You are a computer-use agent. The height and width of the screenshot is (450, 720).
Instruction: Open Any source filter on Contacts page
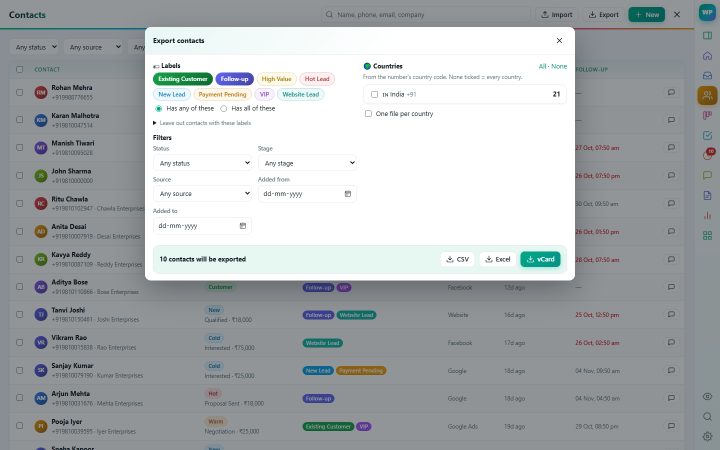click(95, 47)
